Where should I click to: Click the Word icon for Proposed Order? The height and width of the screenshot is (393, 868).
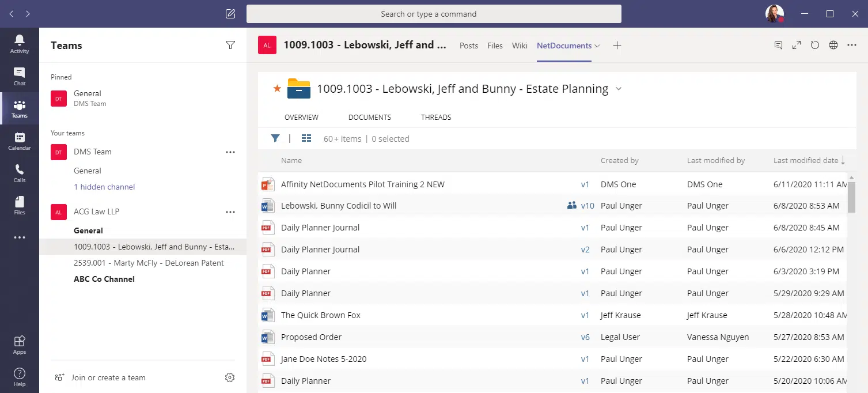pos(268,337)
